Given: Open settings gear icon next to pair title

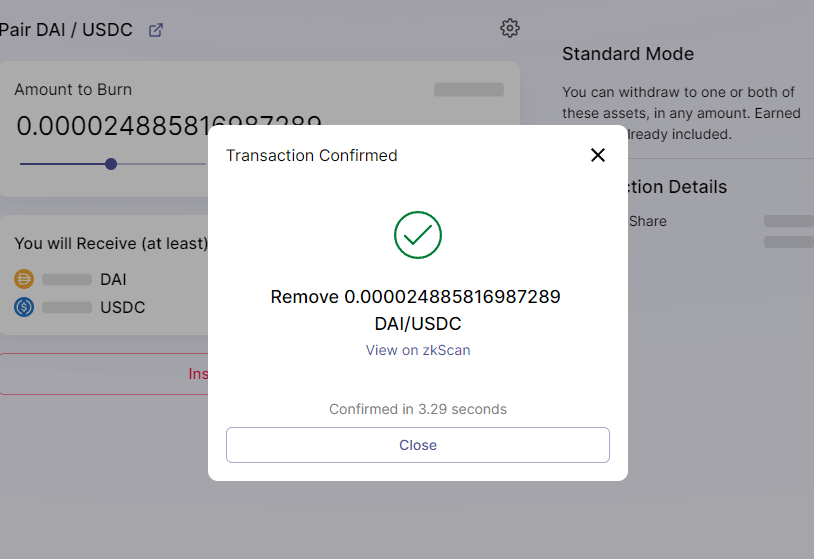Looking at the screenshot, I should point(510,28).
